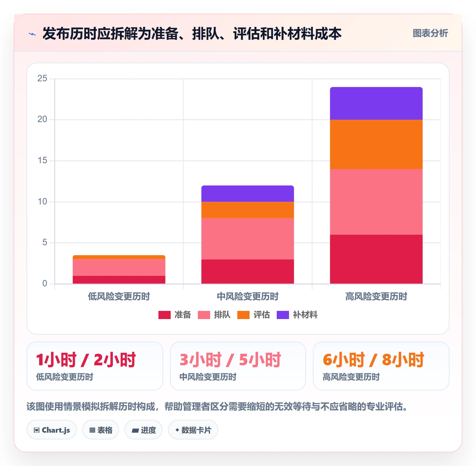Click the 高风险变更历时 x-axis label
476x466 pixels.
pyautogui.click(x=376, y=297)
